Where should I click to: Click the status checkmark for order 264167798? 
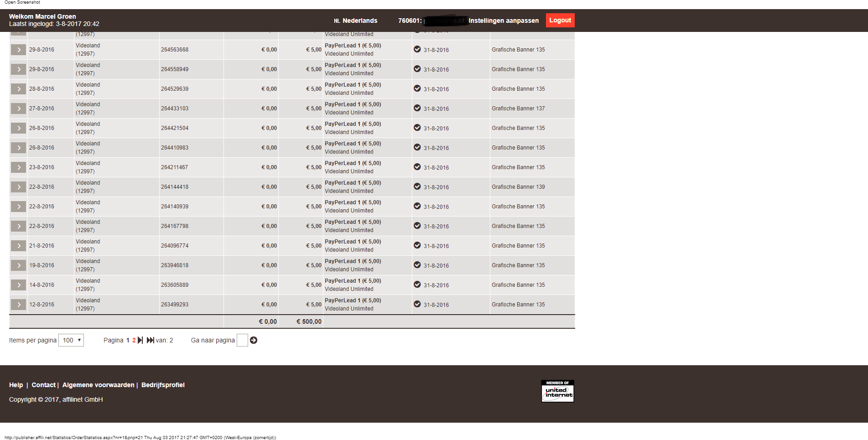(x=417, y=226)
